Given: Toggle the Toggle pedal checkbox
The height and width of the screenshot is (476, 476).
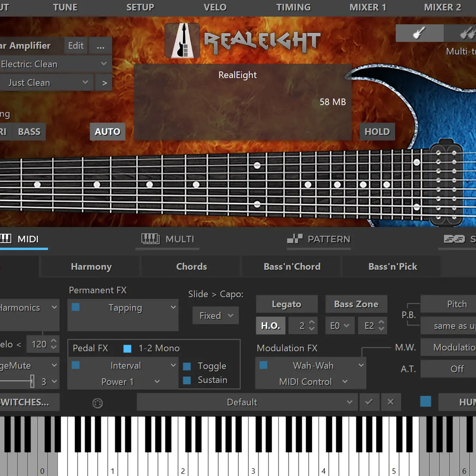Looking at the screenshot, I should tap(187, 367).
